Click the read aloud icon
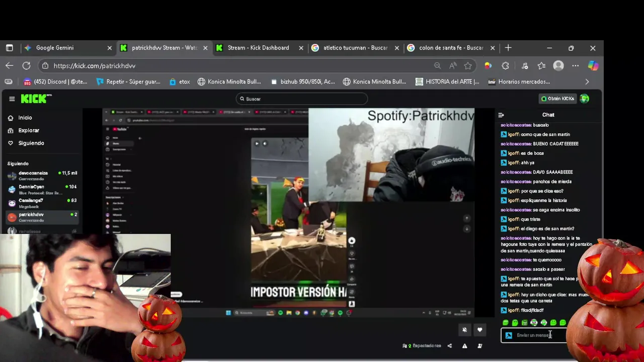Screen dimensions: 644x362 tap(453, 66)
